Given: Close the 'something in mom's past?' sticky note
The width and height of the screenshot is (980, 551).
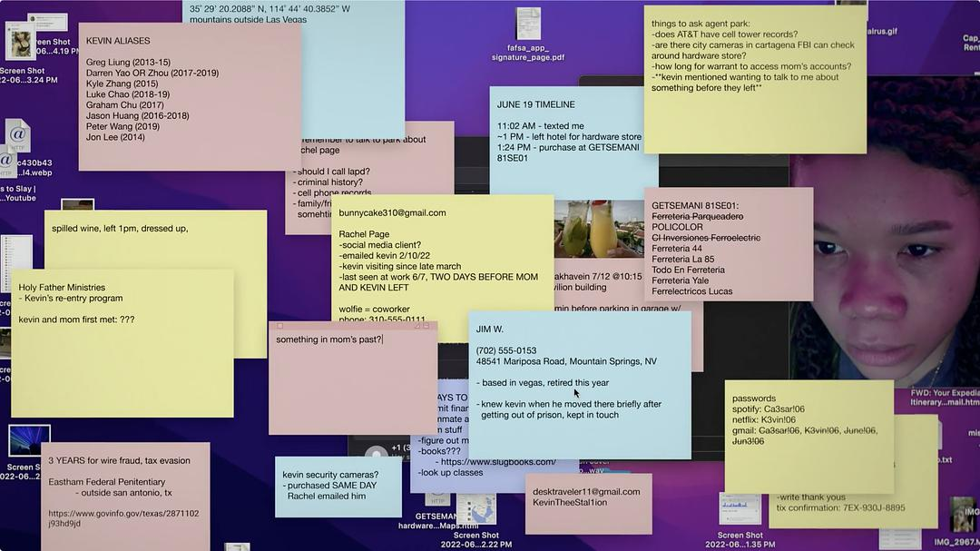Looking at the screenshot, I should coord(279,326).
